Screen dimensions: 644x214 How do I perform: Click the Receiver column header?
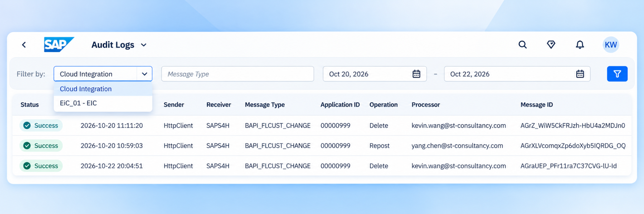click(x=219, y=105)
